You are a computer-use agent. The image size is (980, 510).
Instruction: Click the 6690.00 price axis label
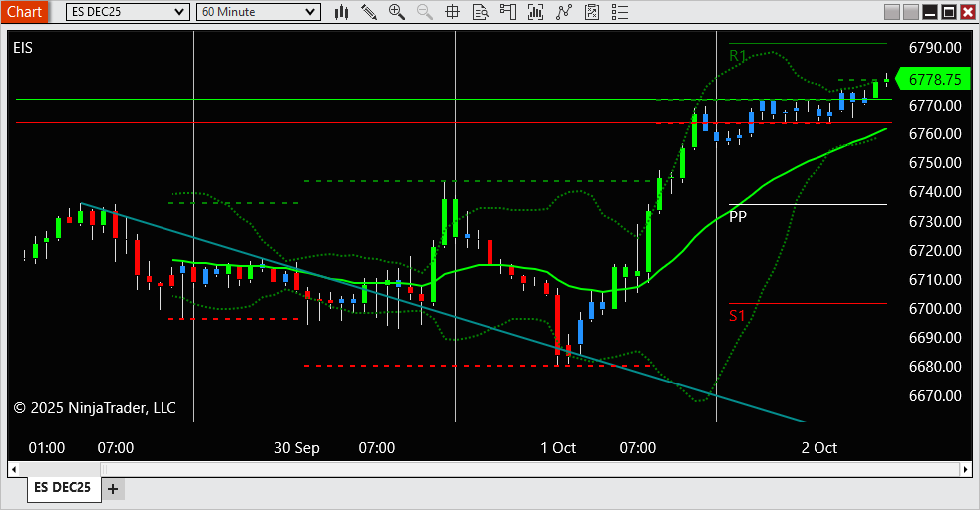tap(935, 337)
